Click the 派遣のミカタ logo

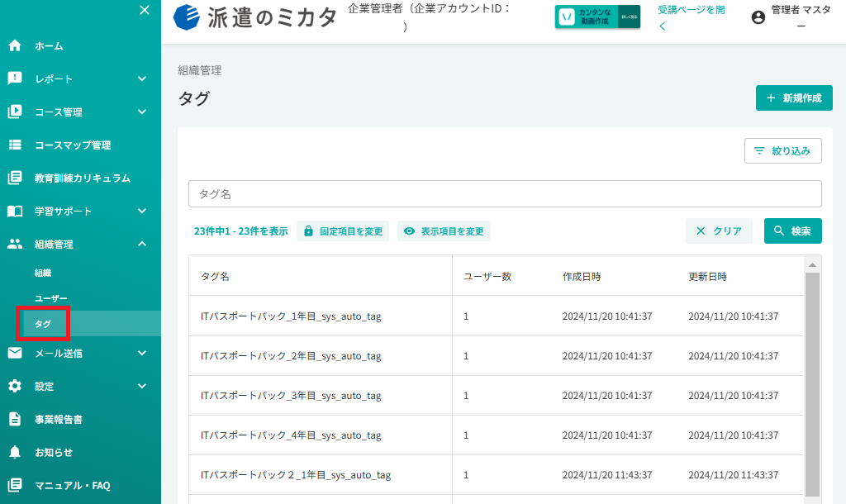click(256, 17)
